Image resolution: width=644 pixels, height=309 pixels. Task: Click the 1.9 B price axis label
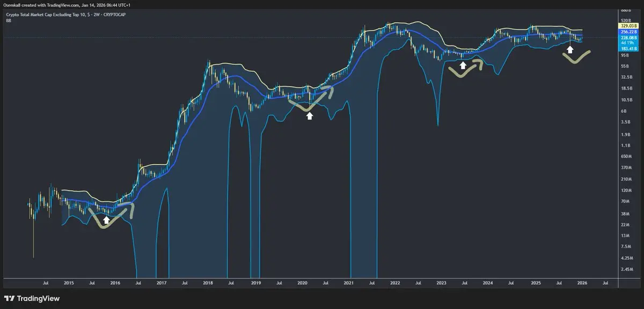[625, 134]
